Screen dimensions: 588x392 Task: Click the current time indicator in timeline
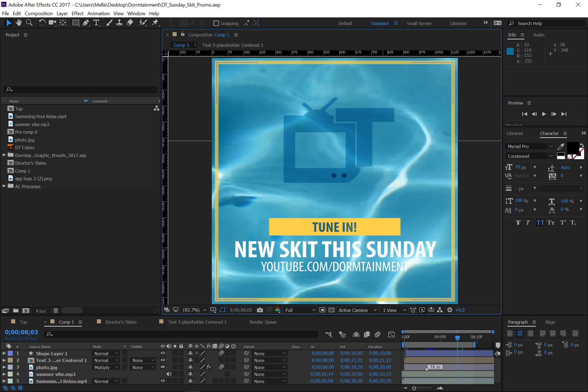[457, 338]
